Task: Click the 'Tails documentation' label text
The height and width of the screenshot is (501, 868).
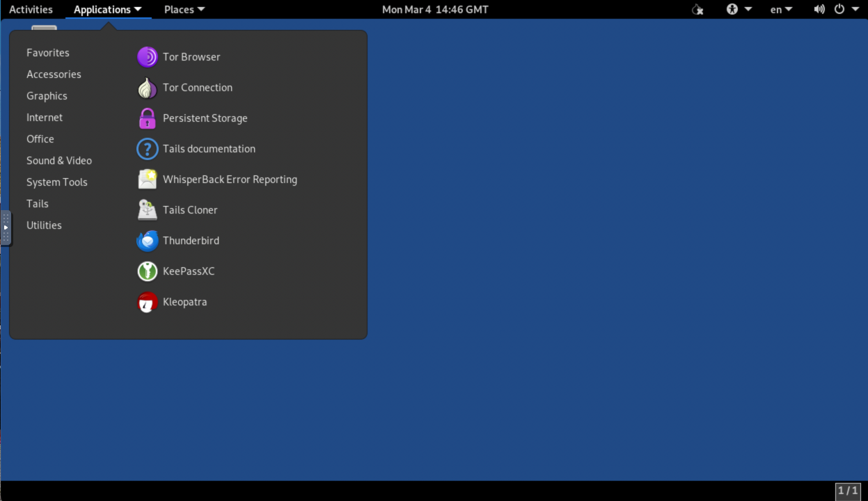Action: click(209, 149)
